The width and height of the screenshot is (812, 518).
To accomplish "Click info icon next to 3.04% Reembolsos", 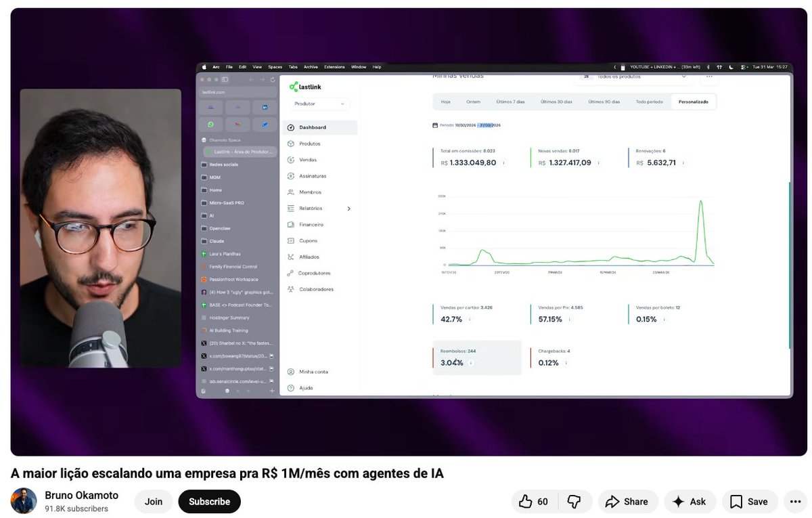I will click(x=470, y=363).
